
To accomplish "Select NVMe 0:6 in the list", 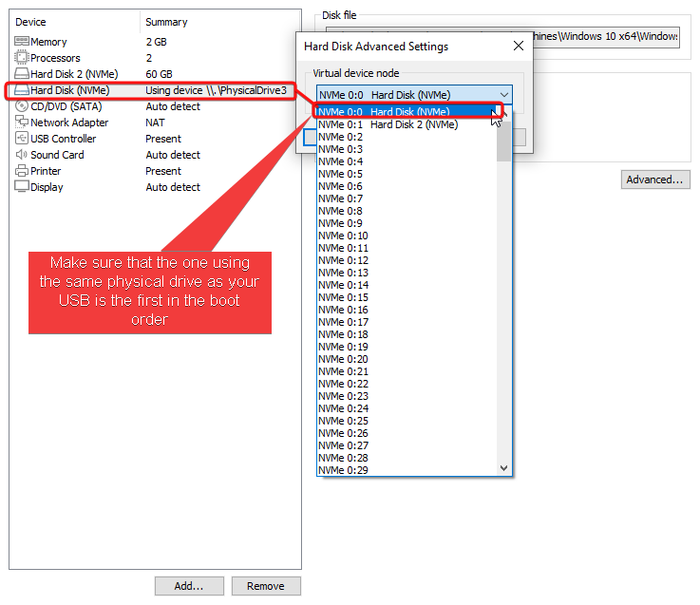I will tap(407, 186).
